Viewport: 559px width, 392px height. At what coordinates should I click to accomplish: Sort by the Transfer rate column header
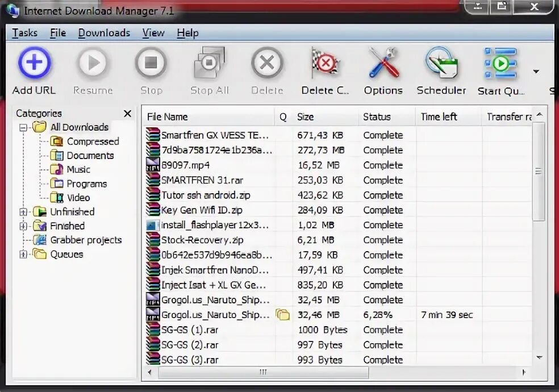(508, 117)
